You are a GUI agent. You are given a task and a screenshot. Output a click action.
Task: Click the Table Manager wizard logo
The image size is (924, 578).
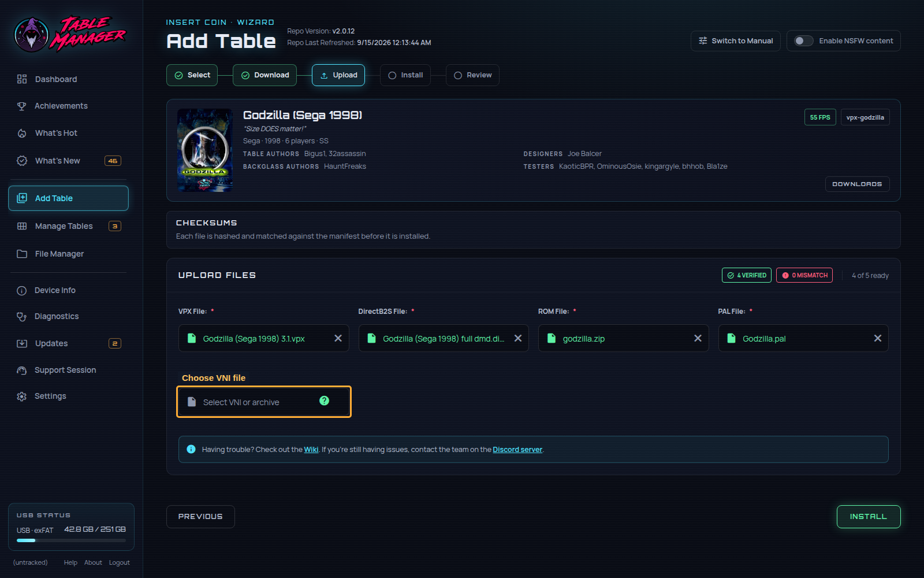(x=70, y=34)
